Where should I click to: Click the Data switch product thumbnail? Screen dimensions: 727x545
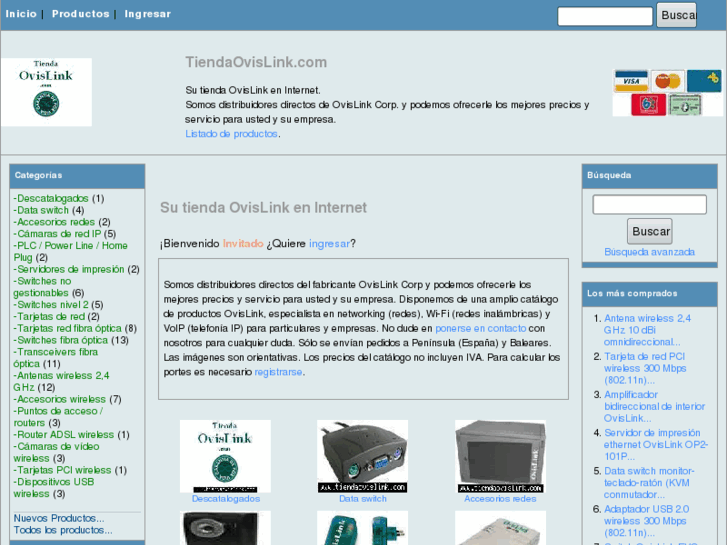(x=363, y=456)
